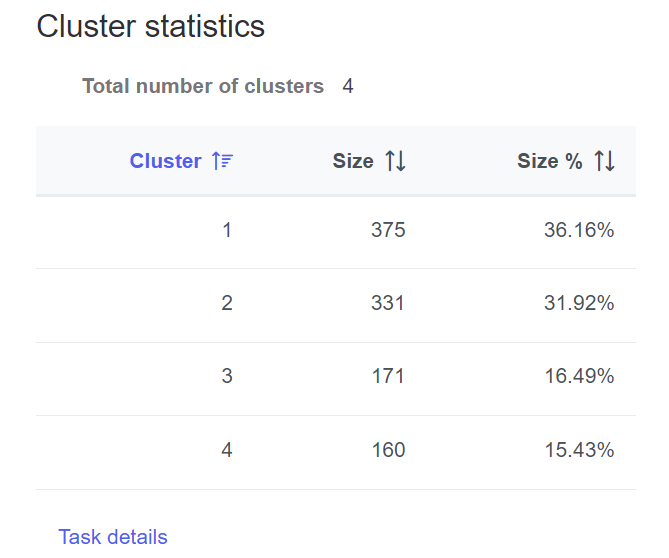Viewport: 669px width, 558px height.
Task: Click the 36.16% size percentage cell
Action: 579,230
